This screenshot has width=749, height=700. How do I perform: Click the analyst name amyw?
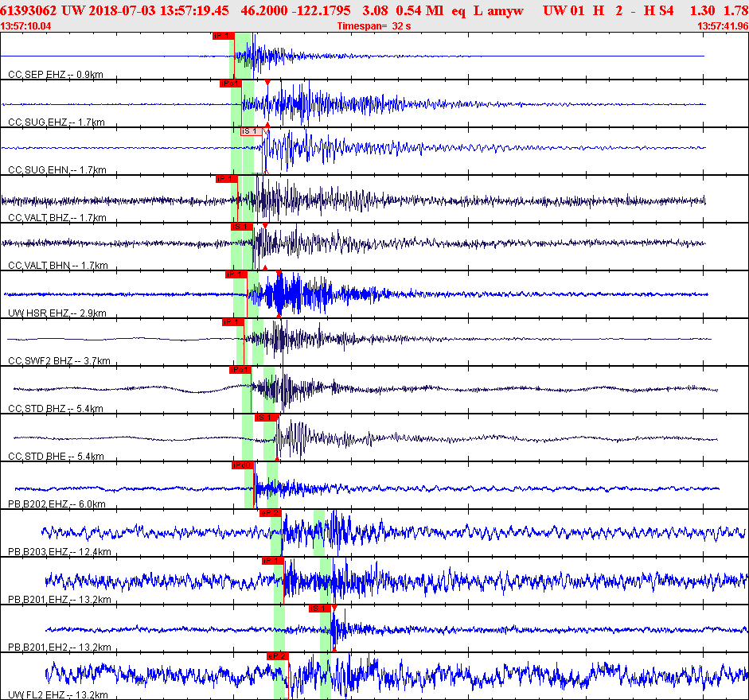[506, 11]
